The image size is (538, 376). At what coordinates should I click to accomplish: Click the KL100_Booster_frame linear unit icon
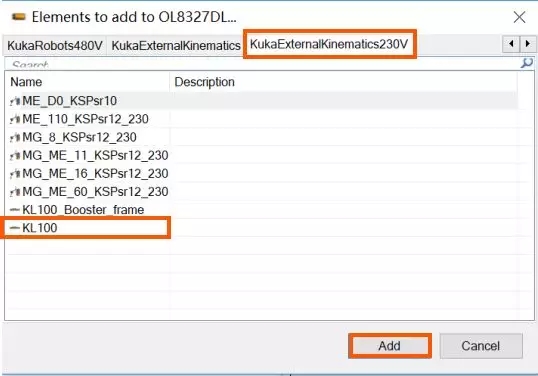click(x=15, y=210)
